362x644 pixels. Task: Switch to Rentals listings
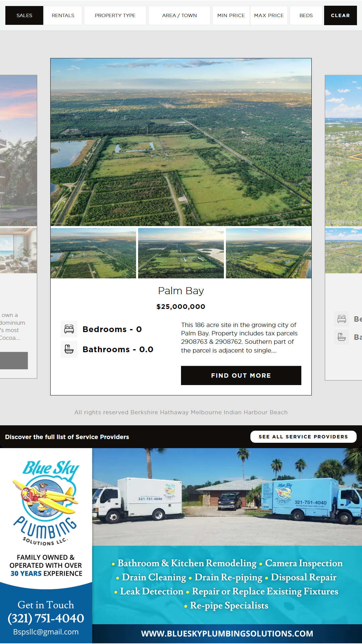click(x=63, y=15)
